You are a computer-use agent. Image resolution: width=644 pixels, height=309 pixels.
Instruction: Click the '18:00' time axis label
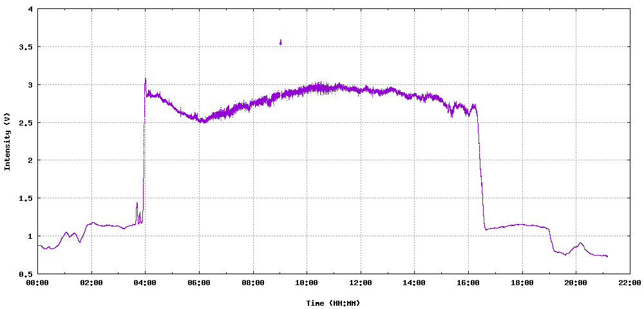tap(522, 283)
